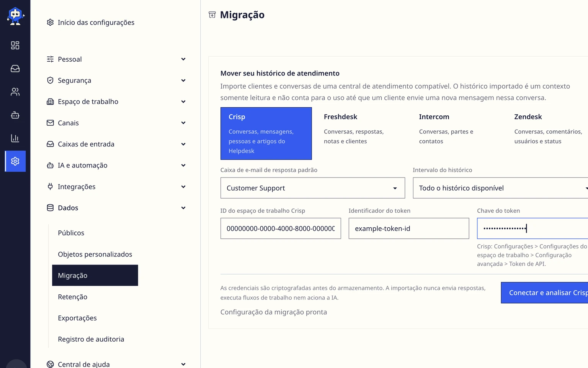Collapse the Dados section chevron
Image resolution: width=588 pixels, height=368 pixels.
[x=183, y=208]
